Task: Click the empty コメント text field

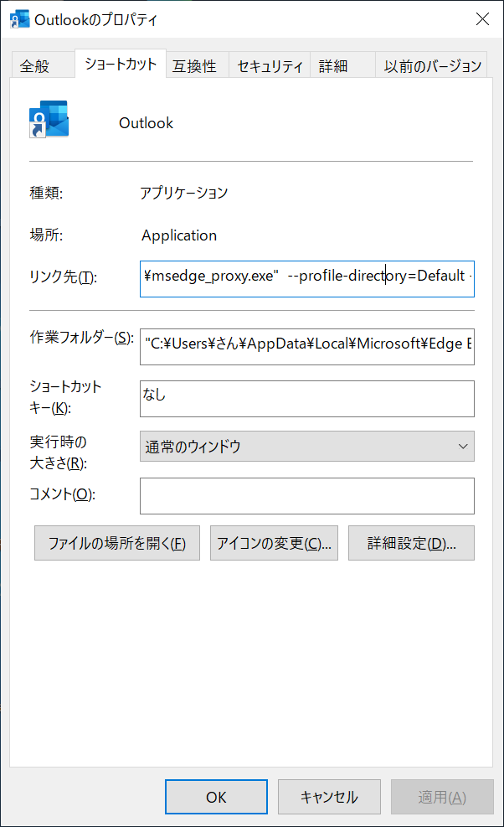Action: click(306, 496)
